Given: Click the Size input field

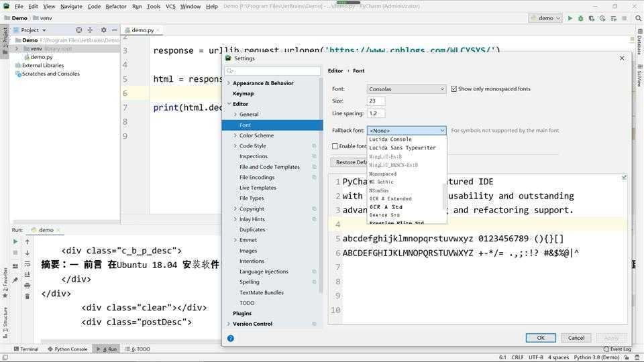Looking at the screenshot, I should tap(376, 101).
